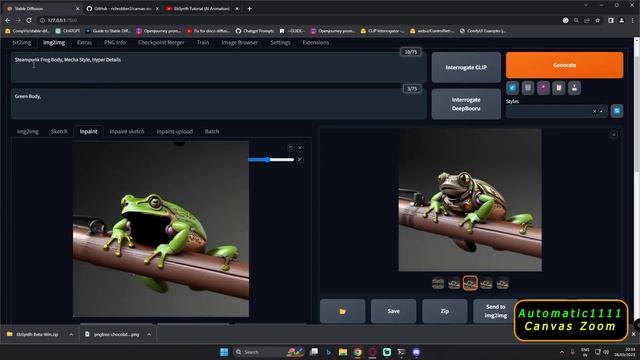Open the Checkpoint Merger tab
This screenshot has width=640, height=360.
coord(161,42)
